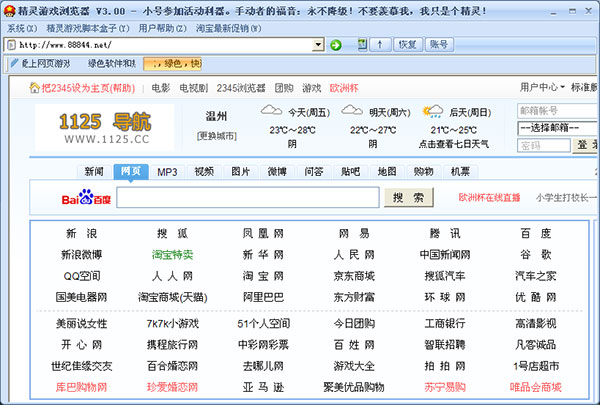Click the Baidu search input field
Image resolution: width=600 pixels, height=405 pixels.
pos(248,197)
